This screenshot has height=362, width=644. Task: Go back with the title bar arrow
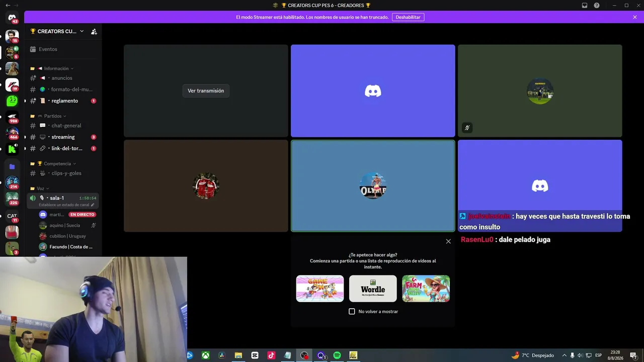pyautogui.click(x=8, y=5)
